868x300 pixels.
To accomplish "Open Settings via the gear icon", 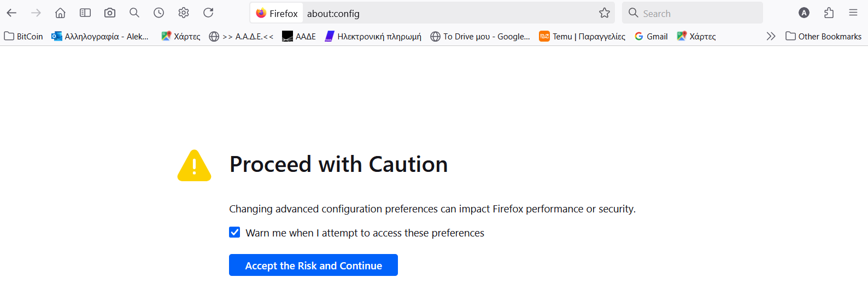I will pyautogui.click(x=184, y=13).
